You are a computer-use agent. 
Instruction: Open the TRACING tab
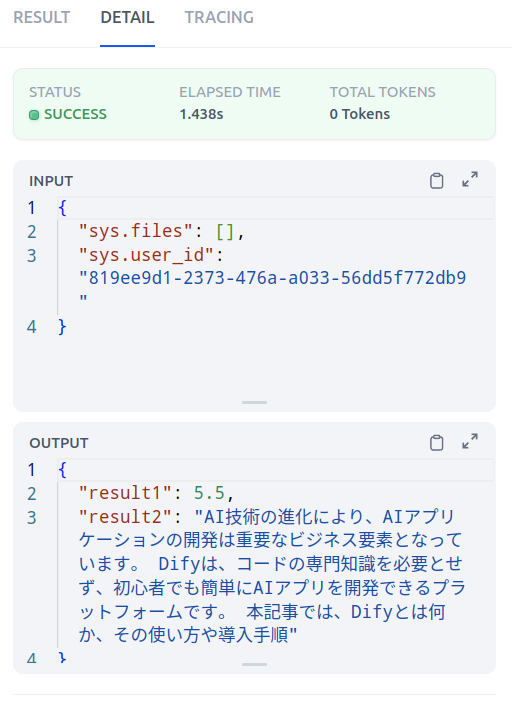[x=219, y=17]
